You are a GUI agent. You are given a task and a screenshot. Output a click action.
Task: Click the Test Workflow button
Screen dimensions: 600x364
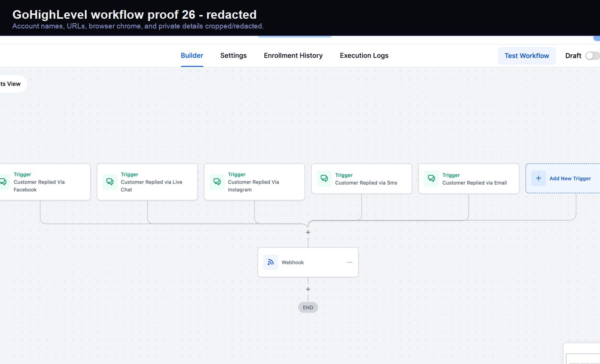coord(526,56)
